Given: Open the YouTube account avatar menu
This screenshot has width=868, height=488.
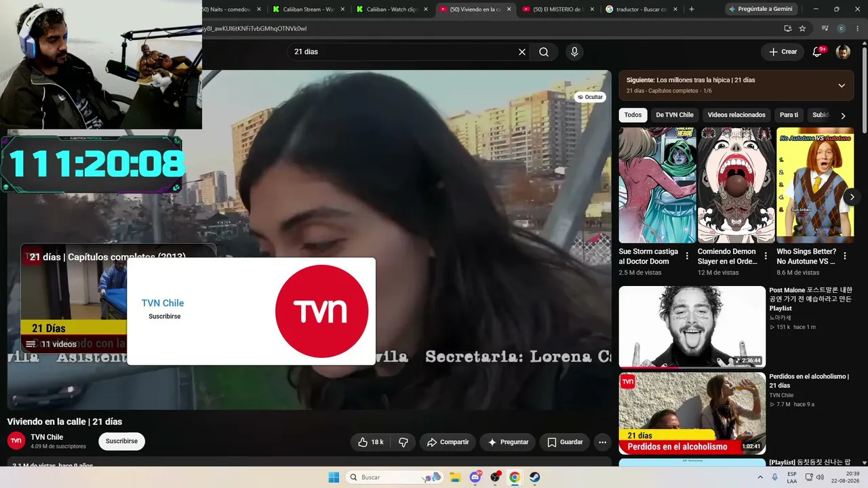Looking at the screenshot, I should click(x=843, y=52).
